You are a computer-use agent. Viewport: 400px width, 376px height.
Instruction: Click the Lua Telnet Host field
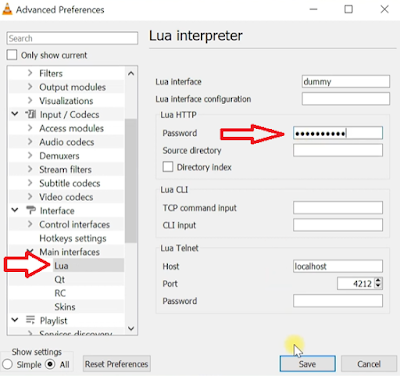coord(338,266)
